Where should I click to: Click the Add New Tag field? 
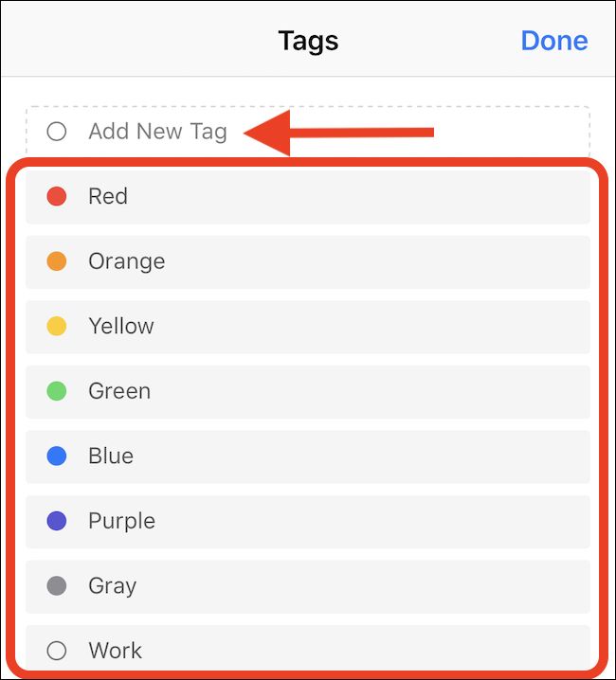pos(157,132)
